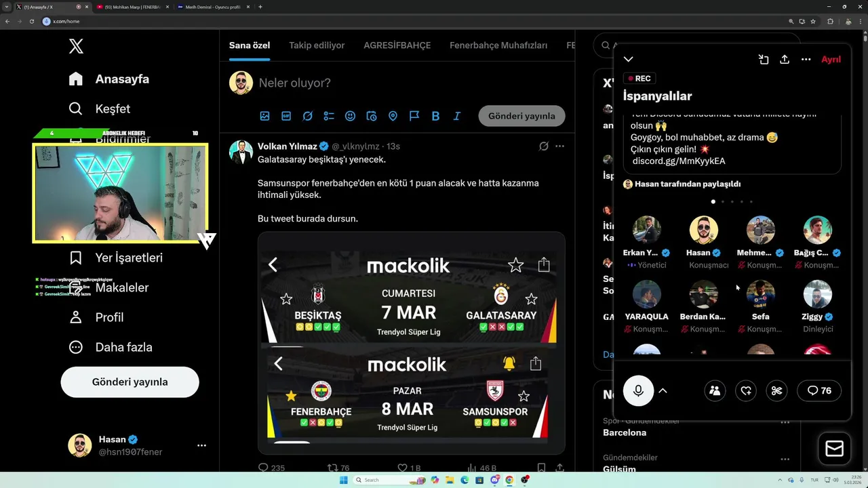Open Hasan Konuşmacı avatar in Space
This screenshot has height=488, width=868.
pos(703,230)
